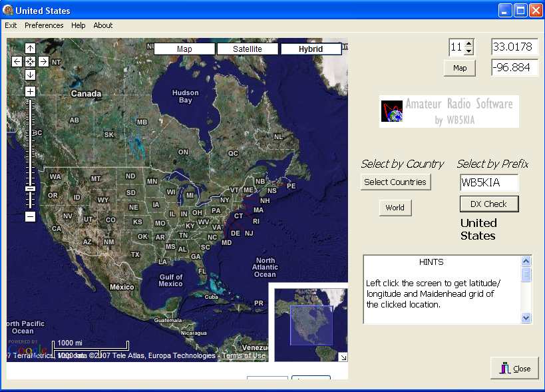This screenshot has width=545, height=392.
Task: Click the Gulf of Mexico label
Action: 170,280
